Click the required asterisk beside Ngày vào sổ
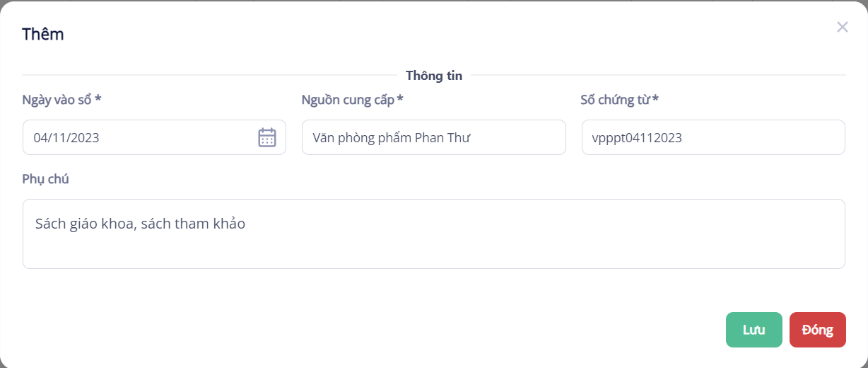868x368 pixels. pyautogui.click(x=98, y=99)
